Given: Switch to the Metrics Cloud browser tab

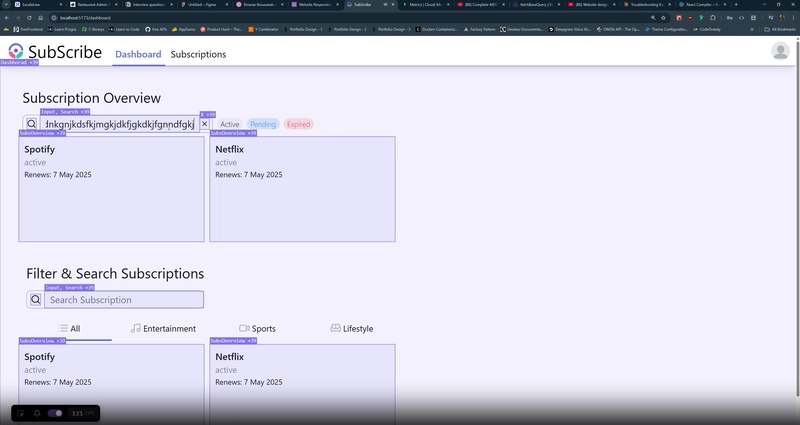Looking at the screenshot, I should tap(426, 5).
